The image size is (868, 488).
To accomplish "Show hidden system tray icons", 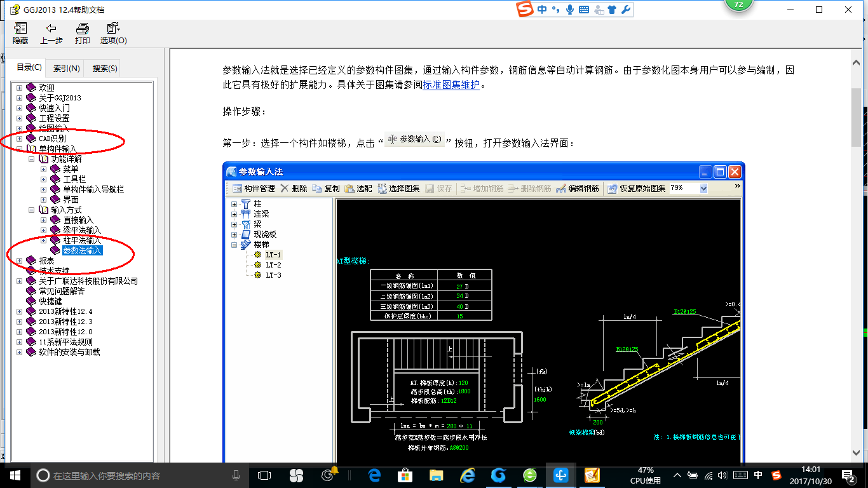I will [677, 475].
